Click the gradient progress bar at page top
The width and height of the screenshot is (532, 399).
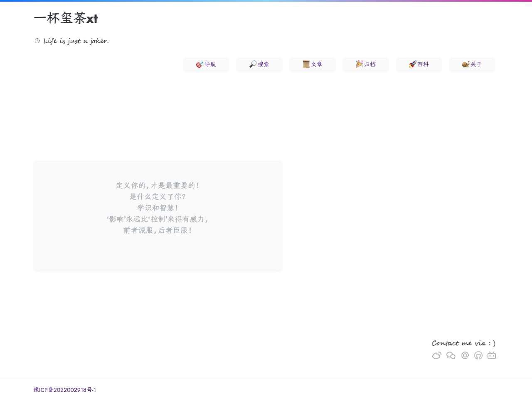[266, 1]
